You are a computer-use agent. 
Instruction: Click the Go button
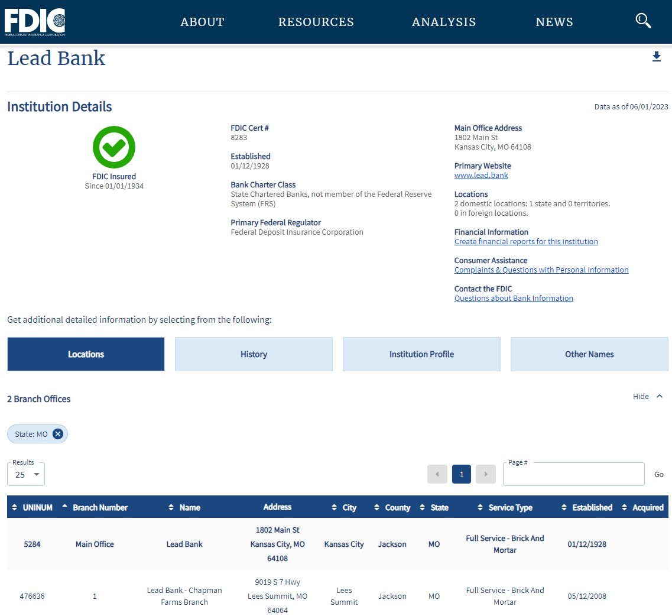(x=659, y=475)
